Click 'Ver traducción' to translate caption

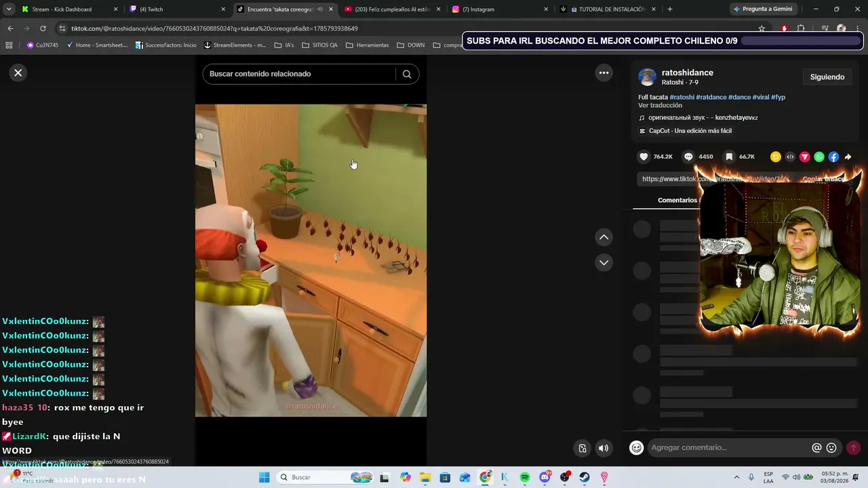(660, 106)
